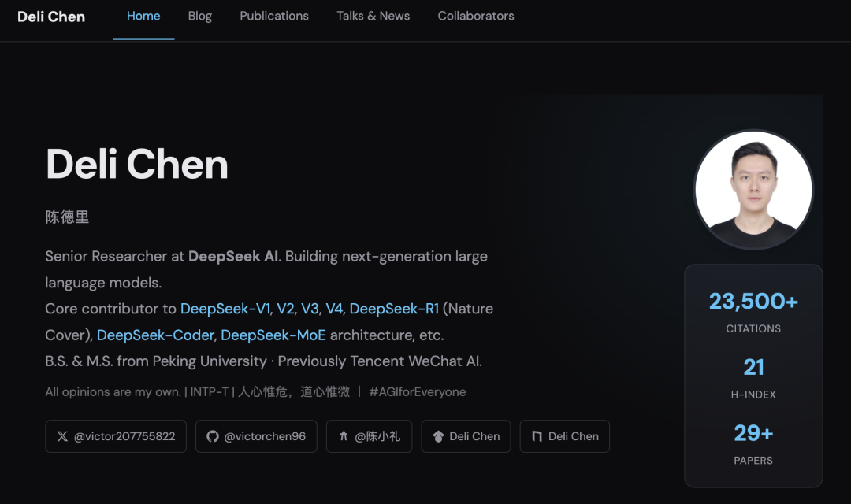Screen dimensions: 851x504
Task: Click the X logo icon in the @victor207755822 button
Action: [x=62, y=436]
